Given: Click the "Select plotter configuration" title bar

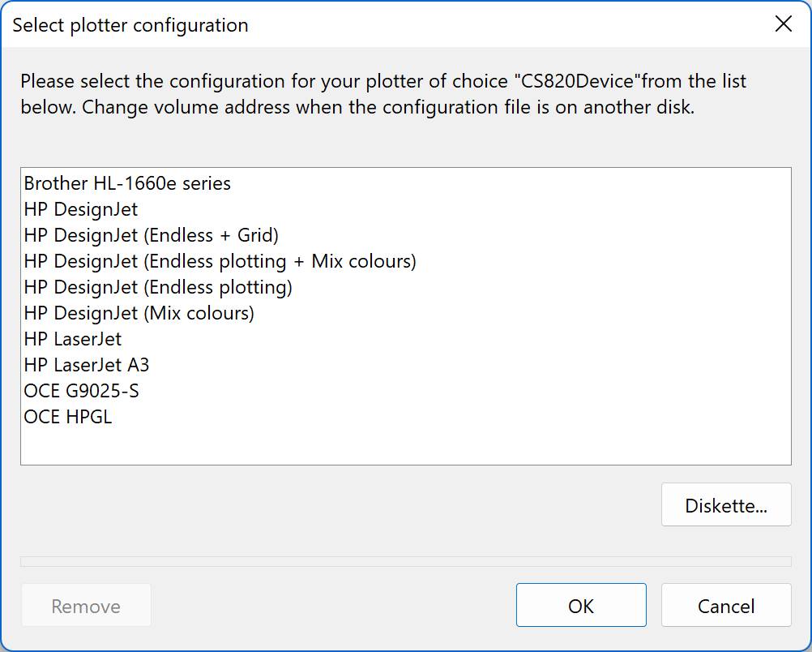Looking at the screenshot, I should (x=324, y=24).
